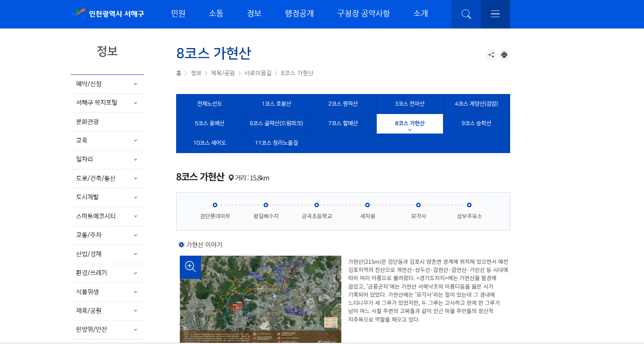Switch to the 9코스 승학산 tab
The height and width of the screenshot is (344, 644).
click(476, 123)
